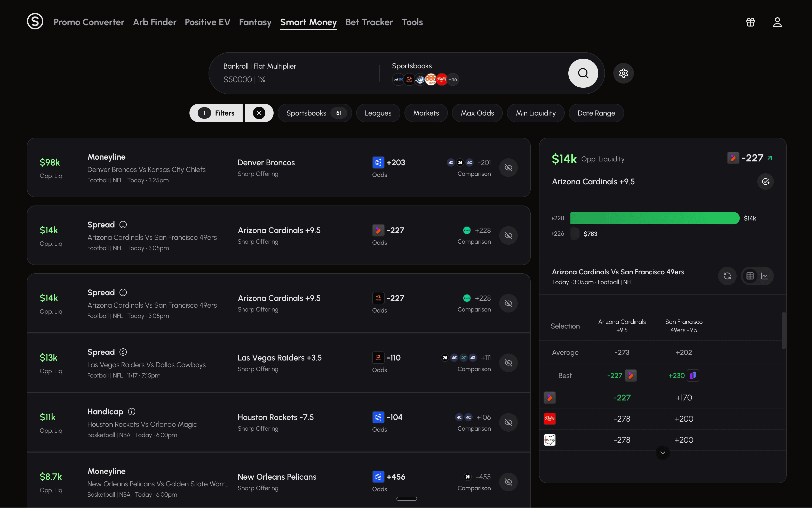Open the Max Odds filter dropdown
Screen dimensions: 812x508
pyautogui.click(x=477, y=113)
